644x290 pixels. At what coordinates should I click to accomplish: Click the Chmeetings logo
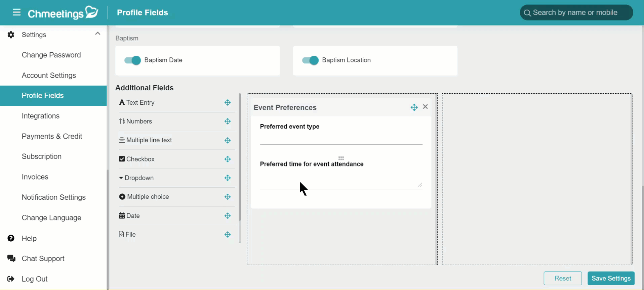point(63,13)
